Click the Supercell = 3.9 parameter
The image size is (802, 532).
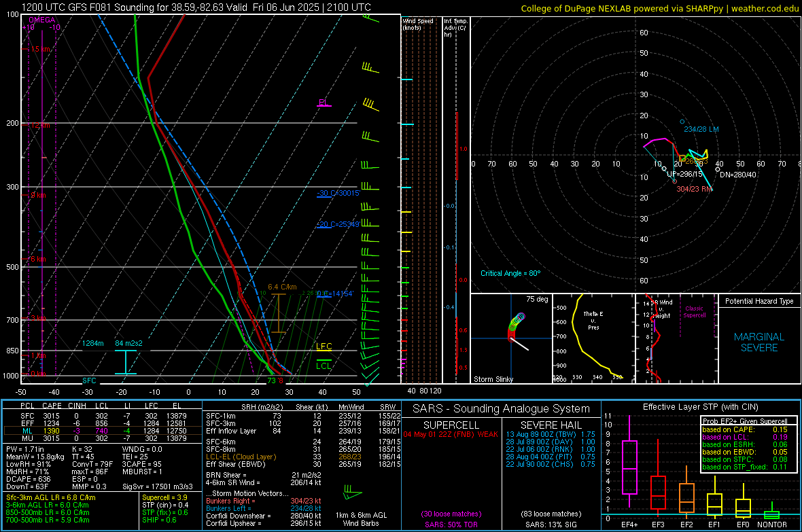[x=164, y=497]
